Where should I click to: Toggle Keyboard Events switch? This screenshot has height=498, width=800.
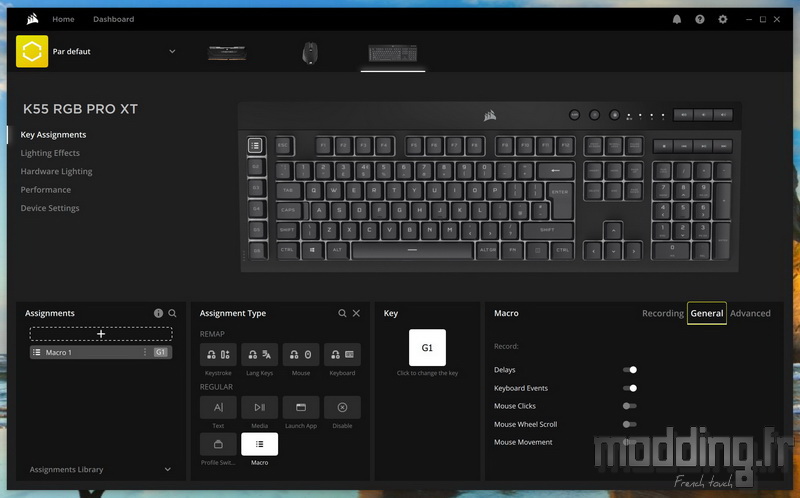coord(630,388)
